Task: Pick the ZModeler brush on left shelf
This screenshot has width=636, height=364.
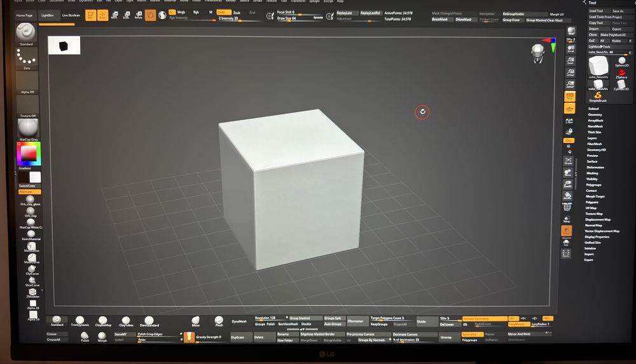Action: click(32, 293)
